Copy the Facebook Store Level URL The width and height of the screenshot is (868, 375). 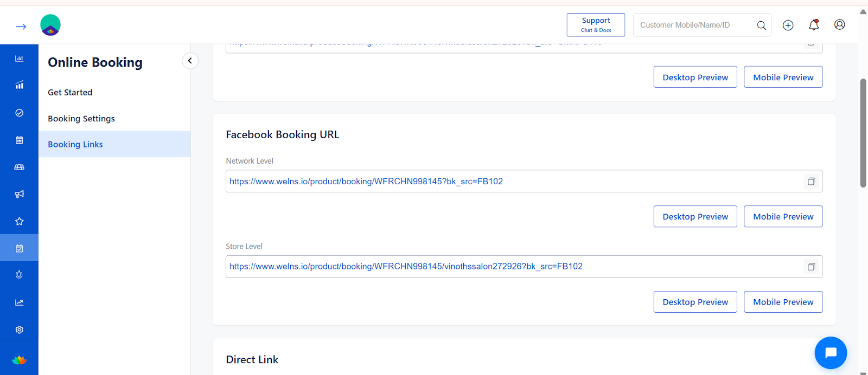coord(811,267)
